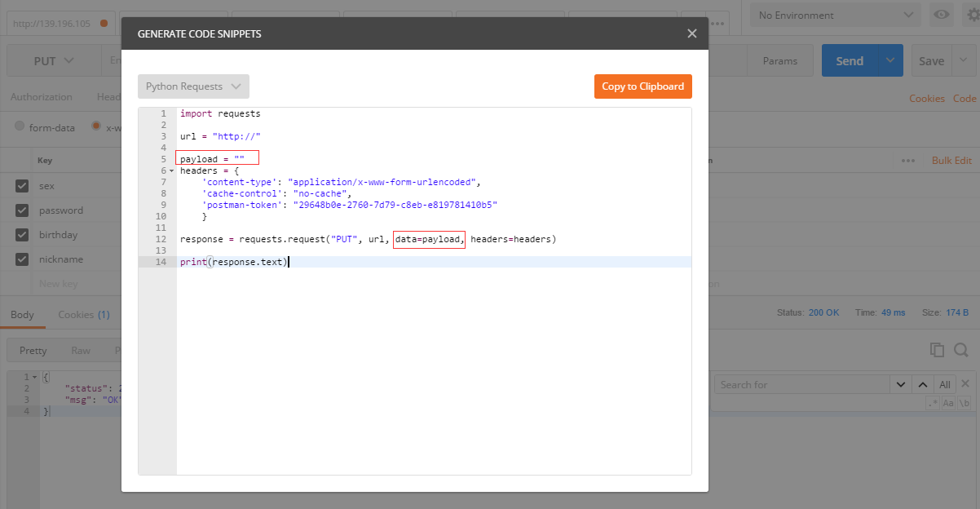Expand the Send button dropdown arrow
This screenshot has width=980, height=509.
coord(889,60)
